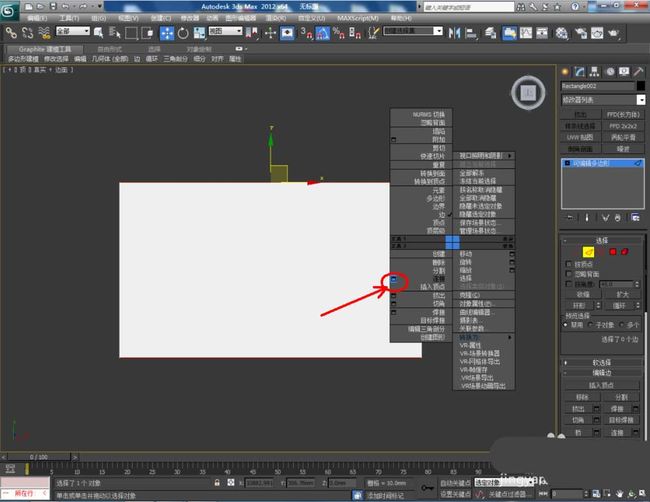Screen dimensions: 650x502
Task: Click the Mirror tool icon
Action: point(454,33)
